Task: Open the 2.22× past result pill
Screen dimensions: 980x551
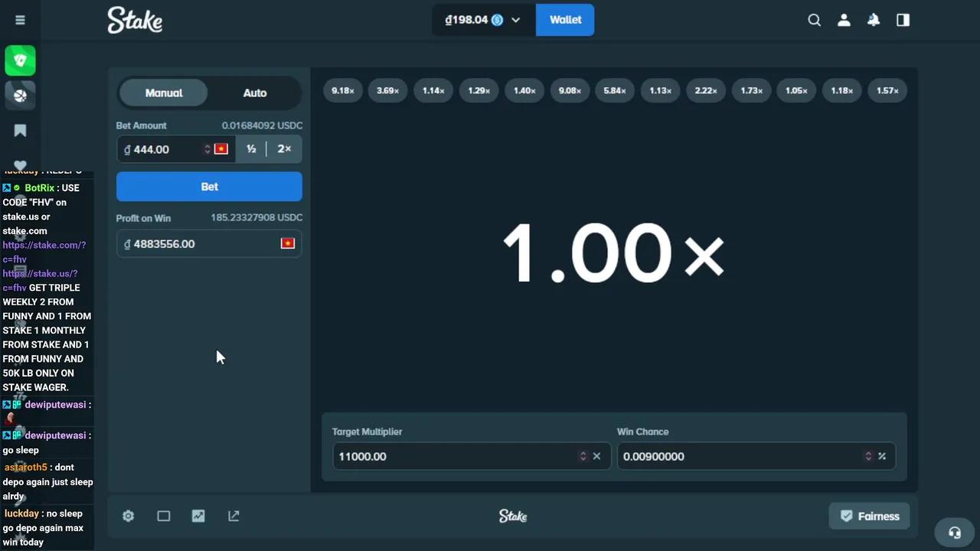Action: (x=706, y=91)
